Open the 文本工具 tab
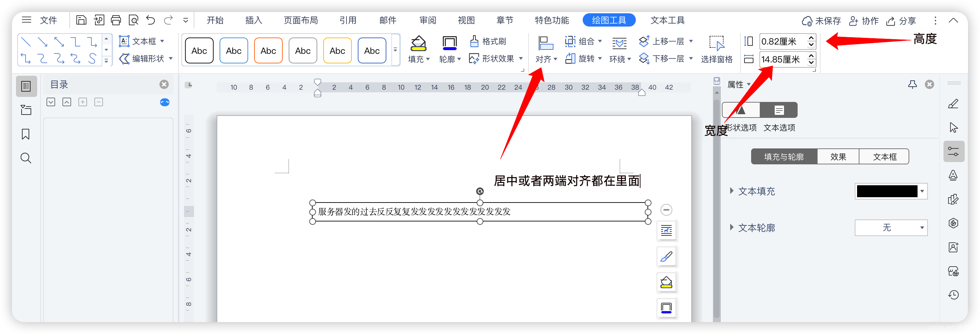Image resolution: width=980 pixels, height=334 pixels. (667, 20)
